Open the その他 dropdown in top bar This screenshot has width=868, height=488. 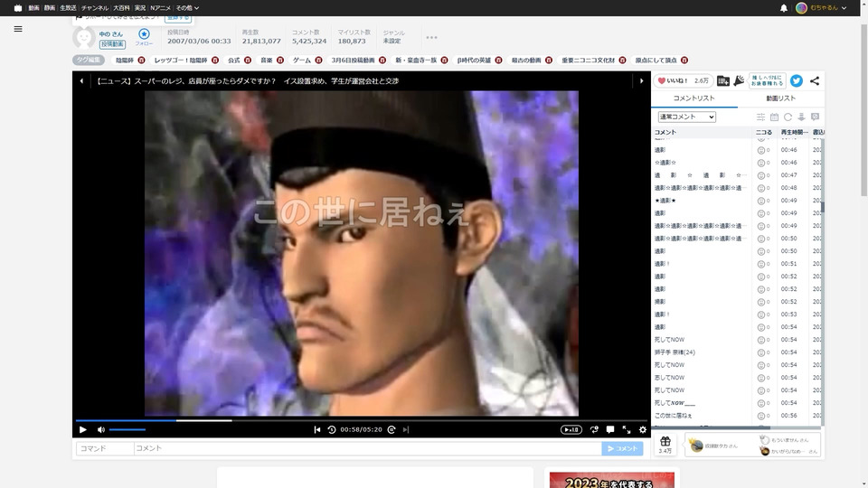(187, 8)
